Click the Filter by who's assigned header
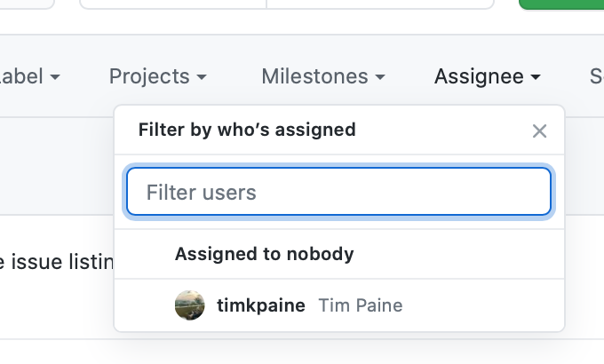The height and width of the screenshot is (364, 604). (x=247, y=130)
